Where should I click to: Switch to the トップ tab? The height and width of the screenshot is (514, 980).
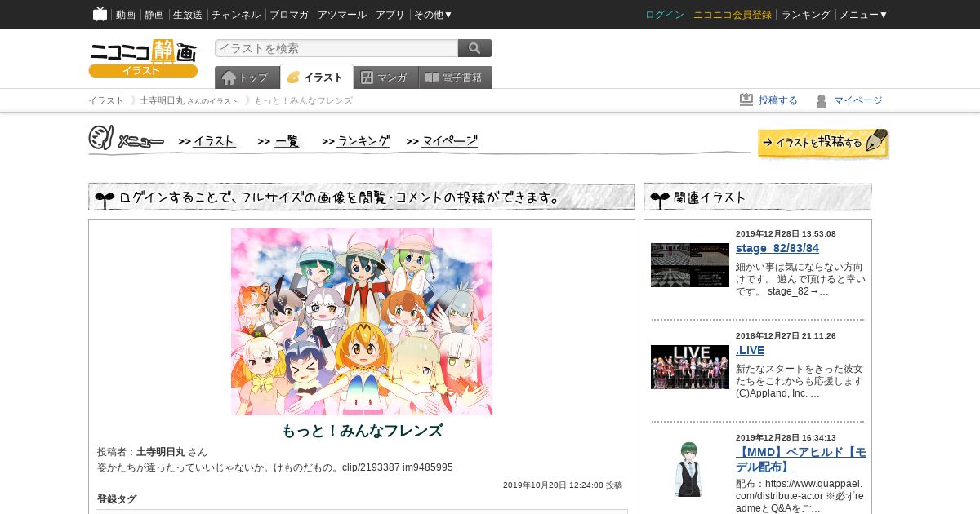coord(247,78)
